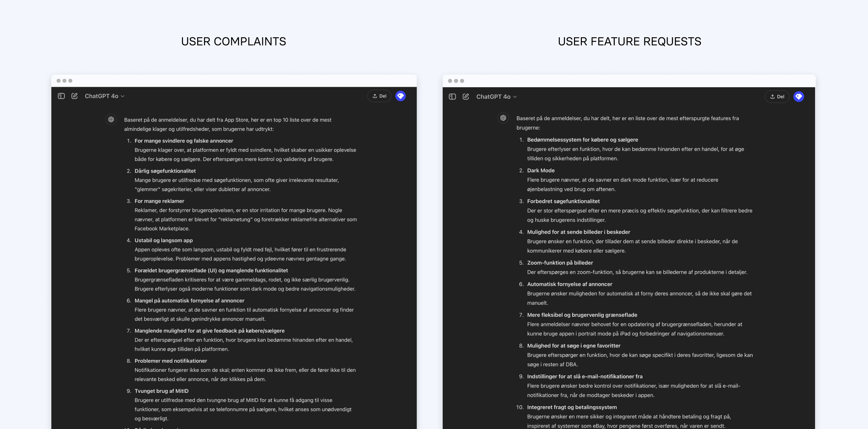Open ChatGPT 4o model dropdown in left window

pos(105,96)
